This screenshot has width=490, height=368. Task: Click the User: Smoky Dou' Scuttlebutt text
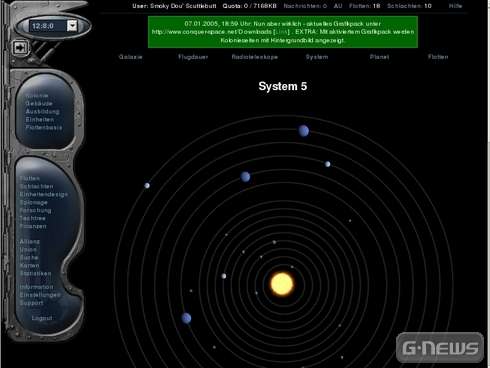coord(174,6)
